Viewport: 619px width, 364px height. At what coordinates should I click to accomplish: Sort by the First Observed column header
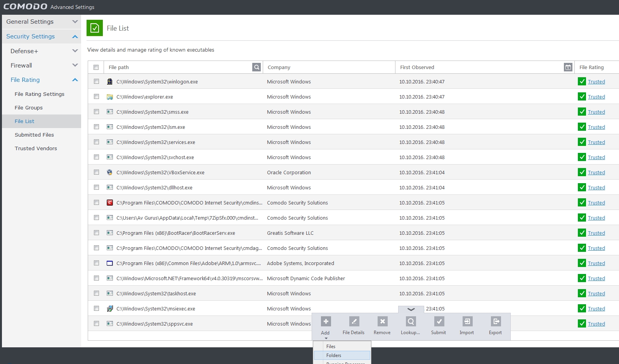pyautogui.click(x=417, y=67)
